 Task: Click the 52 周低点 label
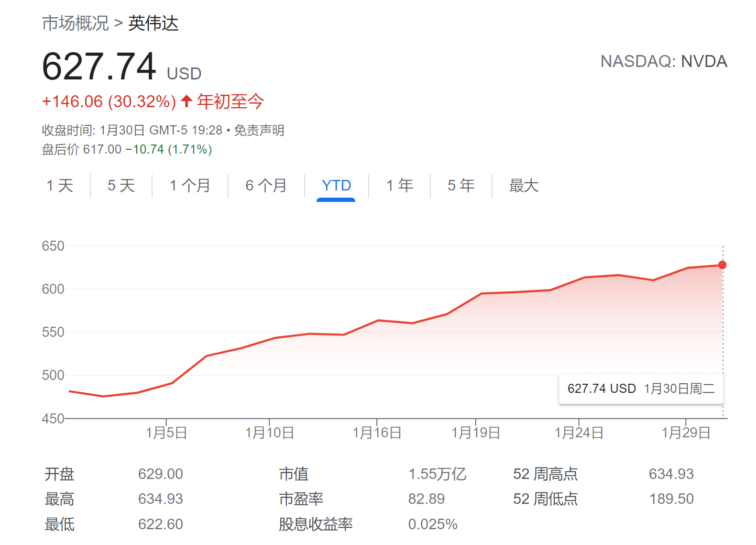[x=546, y=499]
